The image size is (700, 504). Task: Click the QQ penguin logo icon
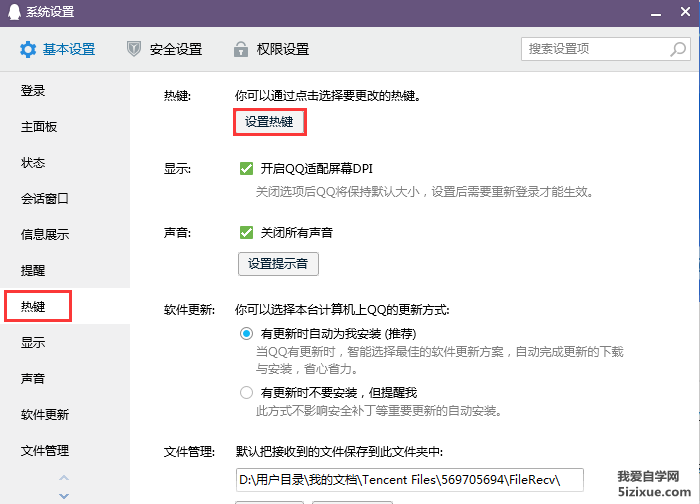(14, 12)
